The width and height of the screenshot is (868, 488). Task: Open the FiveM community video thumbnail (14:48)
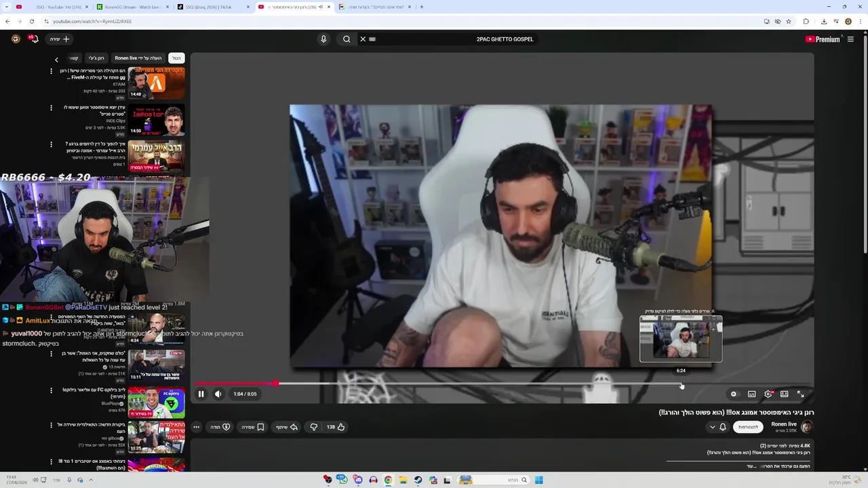(156, 83)
